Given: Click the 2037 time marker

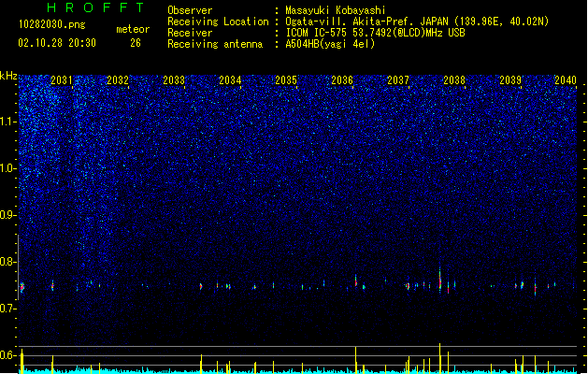Looking at the screenshot, I should coord(398,80).
